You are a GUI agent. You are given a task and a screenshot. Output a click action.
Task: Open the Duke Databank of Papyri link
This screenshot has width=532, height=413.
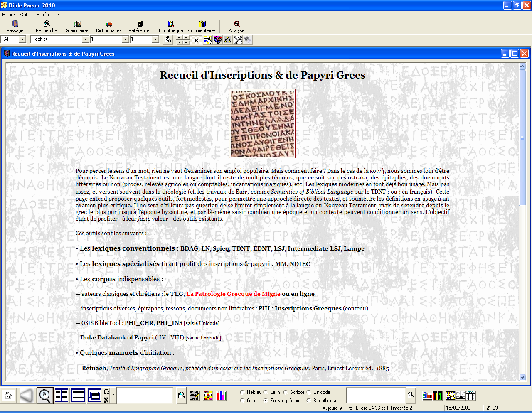pos(117,337)
